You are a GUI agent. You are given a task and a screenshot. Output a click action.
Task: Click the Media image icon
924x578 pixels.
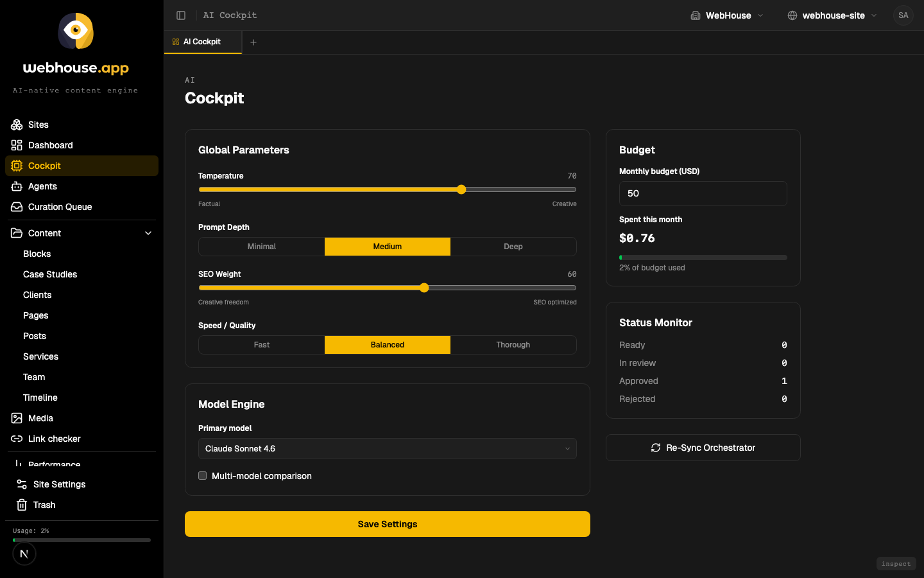pyautogui.click(x=17, y=418)
